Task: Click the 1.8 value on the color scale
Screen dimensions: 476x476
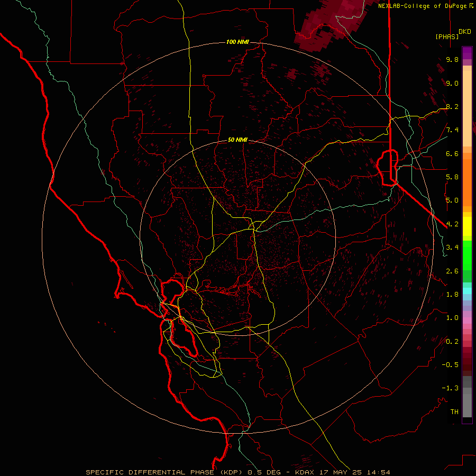Action: [452, 295]
